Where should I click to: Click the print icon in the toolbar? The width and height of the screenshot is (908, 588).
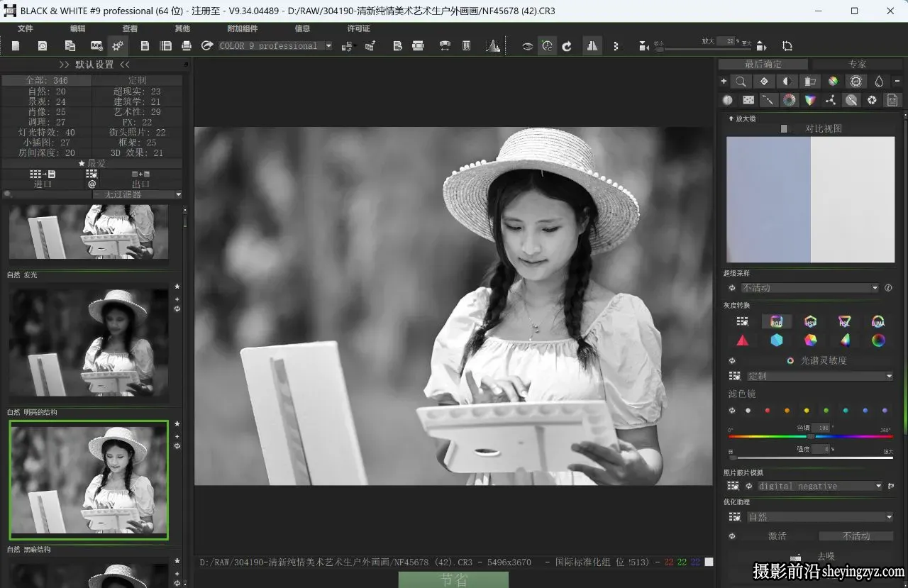tap(187, 46)
